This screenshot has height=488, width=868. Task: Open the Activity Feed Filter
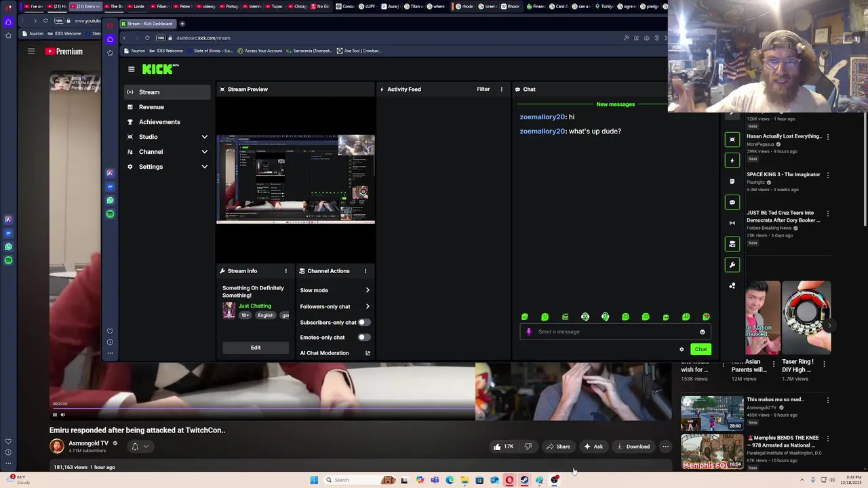click(483, 89)
